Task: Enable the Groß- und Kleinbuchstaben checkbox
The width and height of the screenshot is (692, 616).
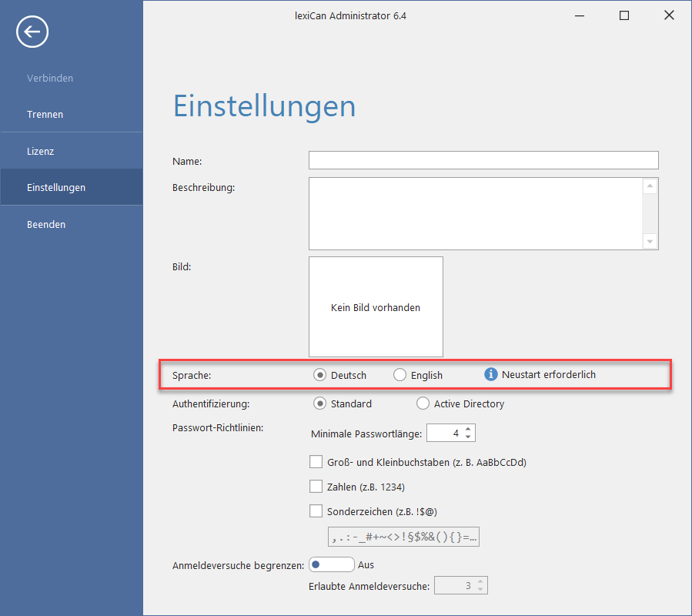Action: [316, 462]
